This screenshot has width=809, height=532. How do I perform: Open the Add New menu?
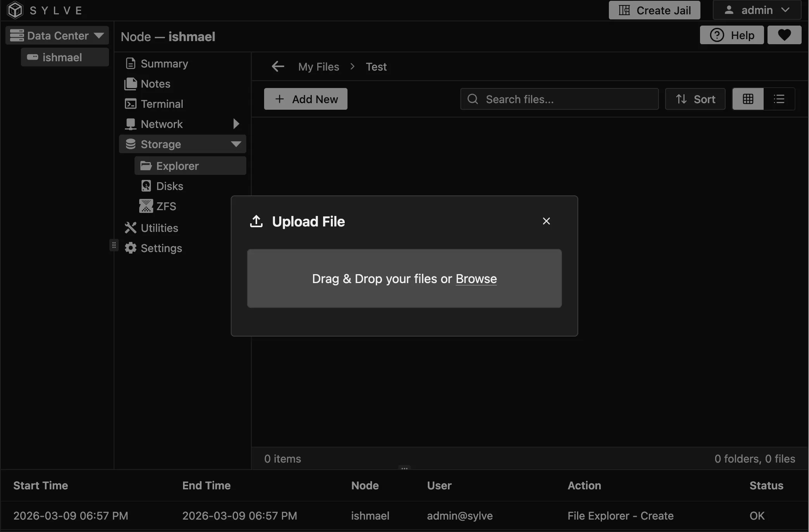tap(306, 99)
